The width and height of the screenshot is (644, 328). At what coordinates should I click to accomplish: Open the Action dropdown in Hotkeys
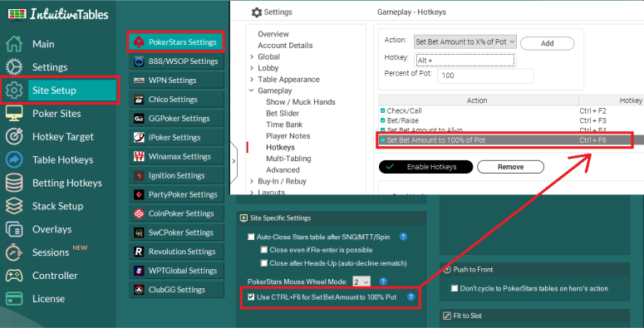point(465,42)
